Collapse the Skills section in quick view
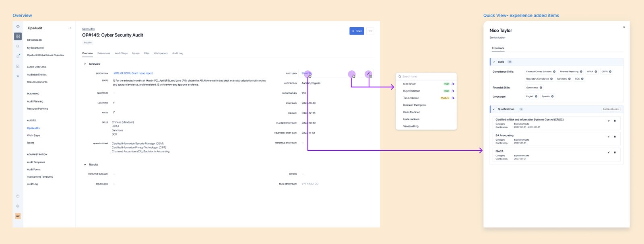The width and height of the screenshot is (644, 244). pyautogui.click(x=494, y=62)
